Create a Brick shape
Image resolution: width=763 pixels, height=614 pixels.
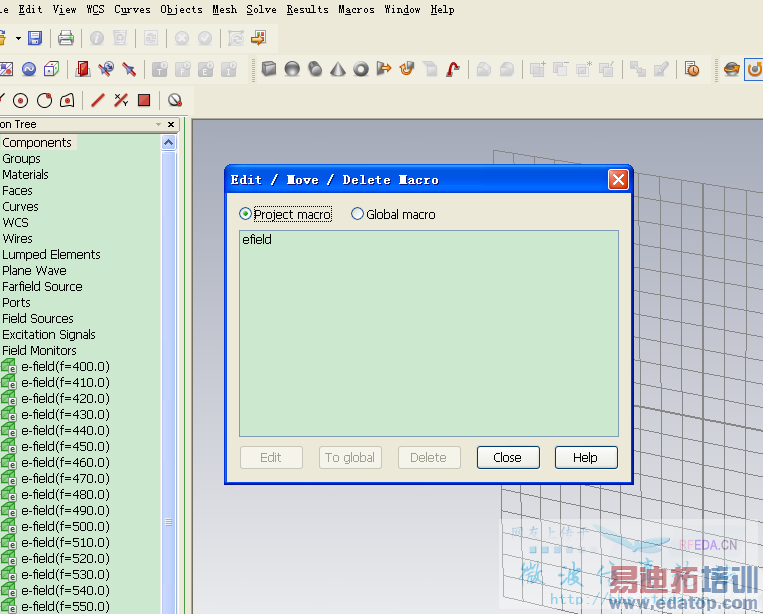point(269,69)
